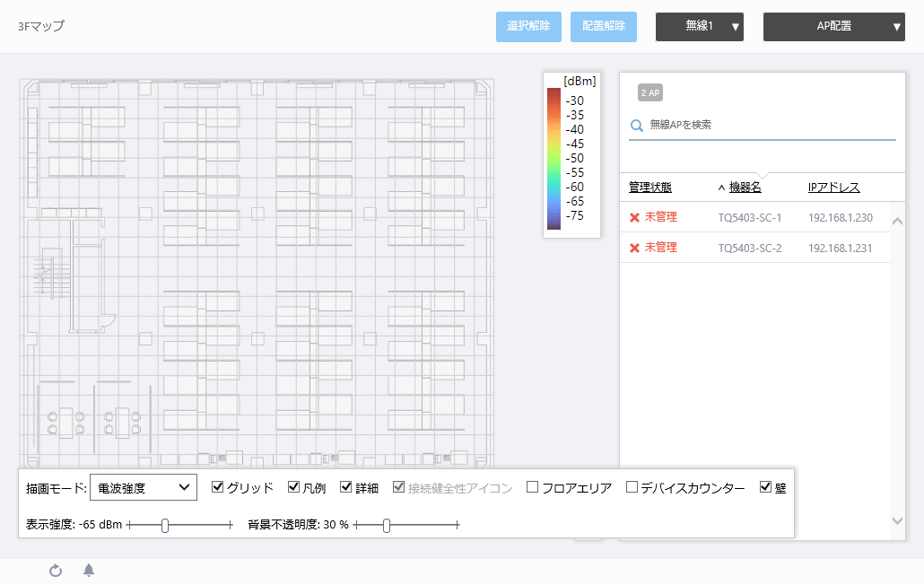Sort by IPアドレス column header
Screen dimensions: 924x585
833,188
